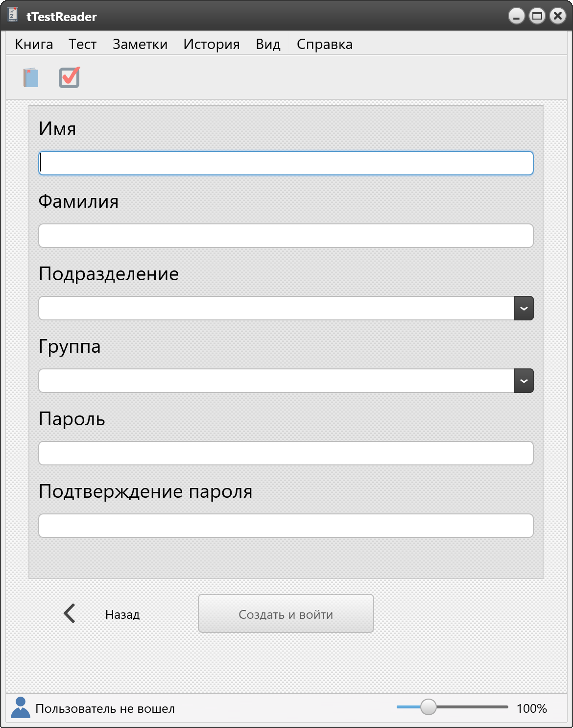Open the Подразделение combo box field
573x728 pixels.
[x=277, y=308]
